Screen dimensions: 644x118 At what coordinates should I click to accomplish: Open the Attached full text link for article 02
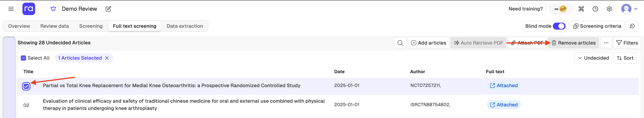[504, 105]
